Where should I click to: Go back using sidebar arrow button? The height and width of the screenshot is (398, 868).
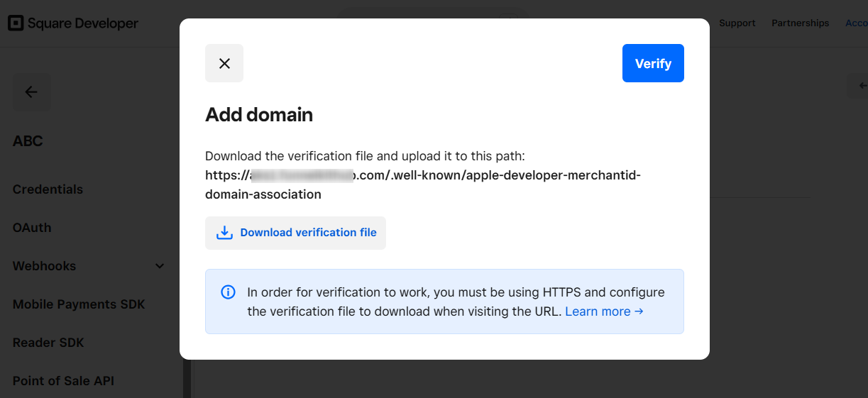31,92
